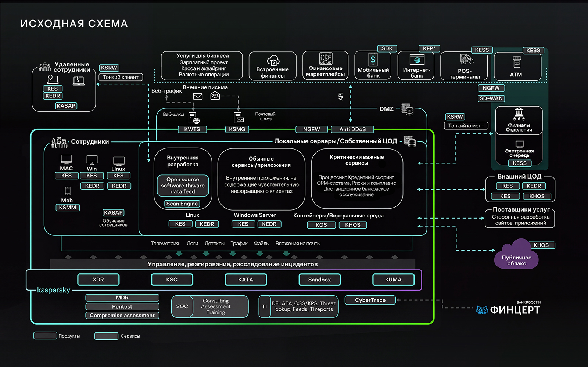The width and height of the screenshot is (588, 367).
Task: Click the KSMG label in DMZ
Action: tap(237, 129)
